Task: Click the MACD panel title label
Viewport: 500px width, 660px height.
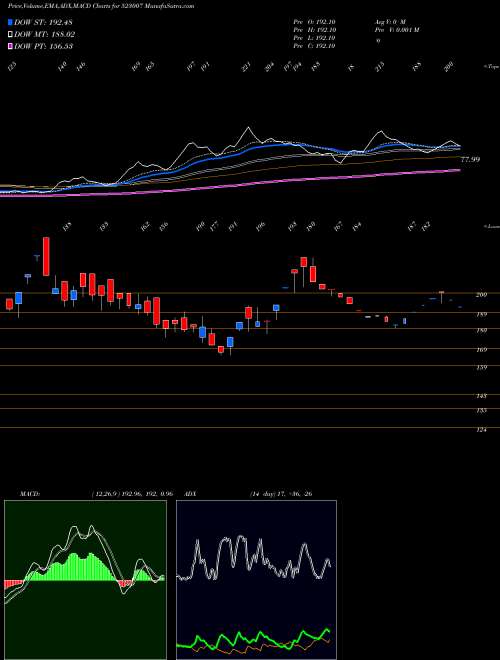Action: coord(29,493)
